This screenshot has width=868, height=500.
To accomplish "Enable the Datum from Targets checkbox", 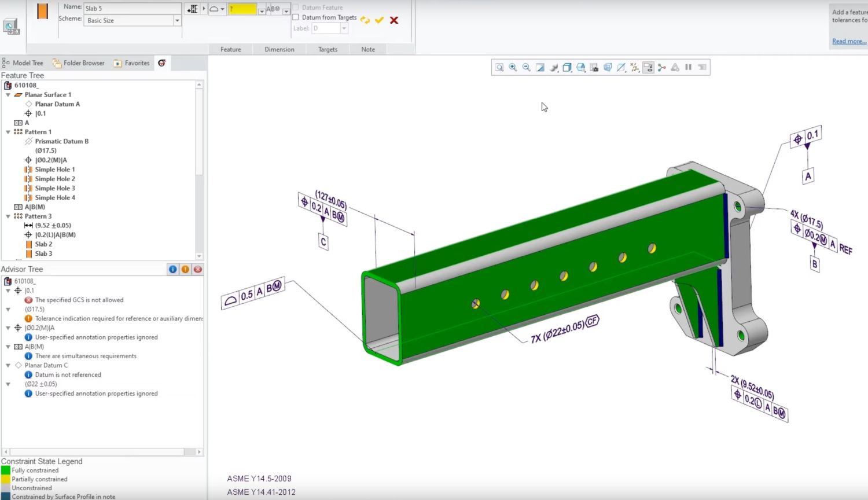I will point(296,17).
